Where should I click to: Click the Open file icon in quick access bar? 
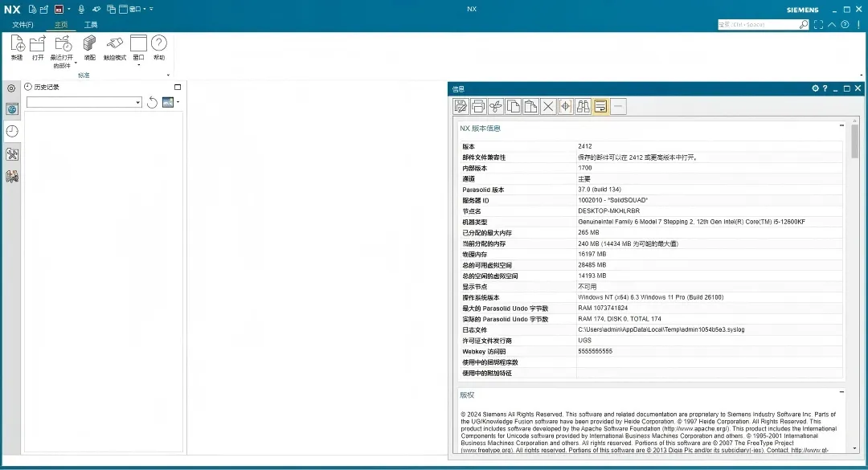coord(44,9)
